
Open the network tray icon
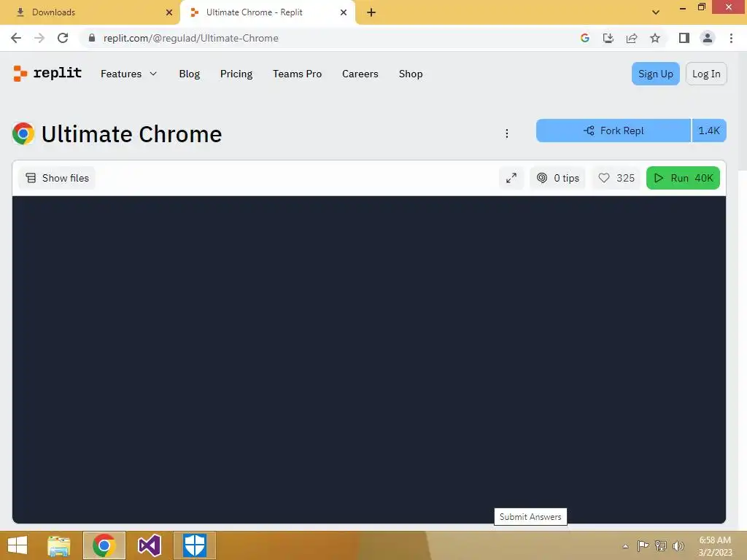tap(661, 545)
